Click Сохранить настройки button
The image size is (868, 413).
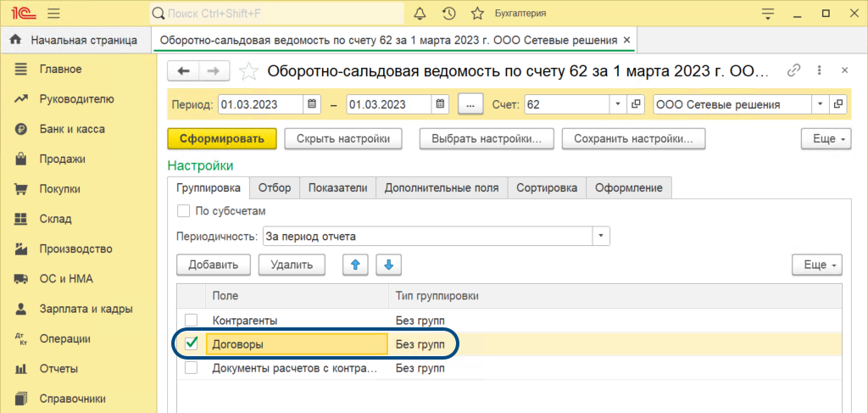coord(634,139)
